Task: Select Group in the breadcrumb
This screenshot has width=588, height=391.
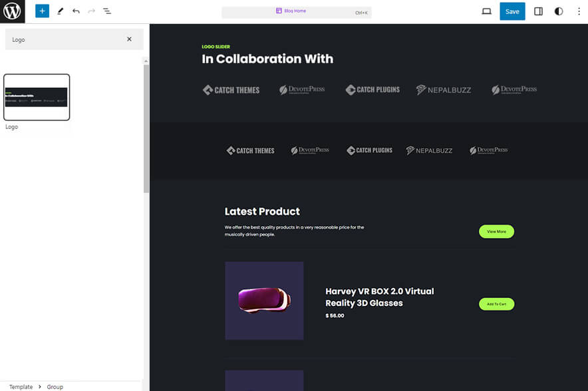Action: click(55, 386)
